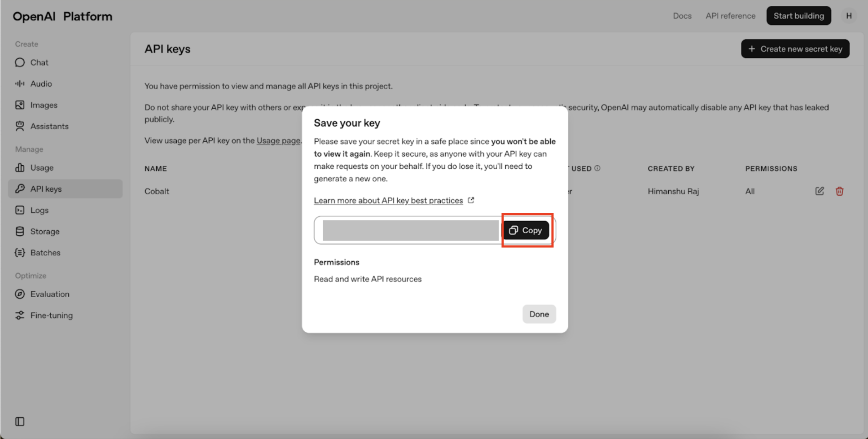Screen dimensions: 868x439
Task: Dismiss the dialog with the Done button
Action: 539,314
